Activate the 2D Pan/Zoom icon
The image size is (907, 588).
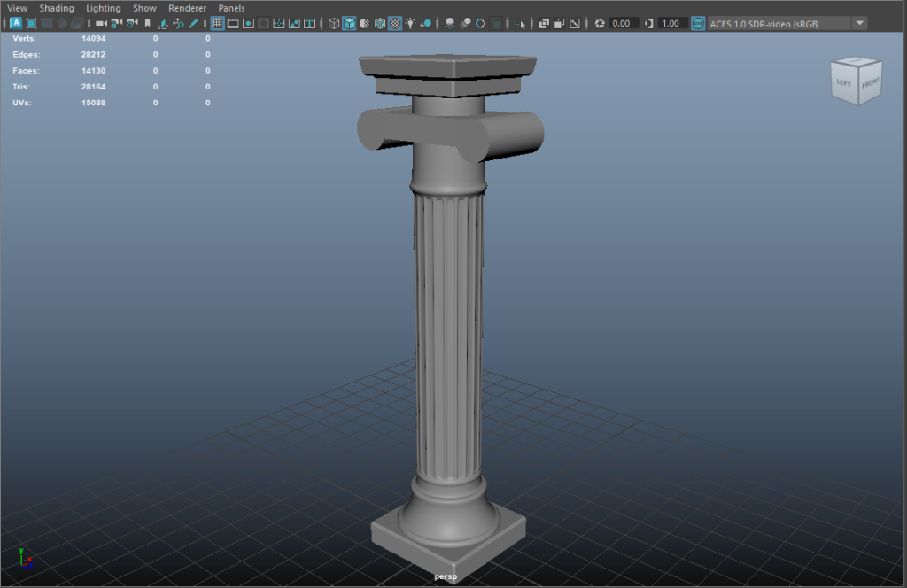click(178, 23)
